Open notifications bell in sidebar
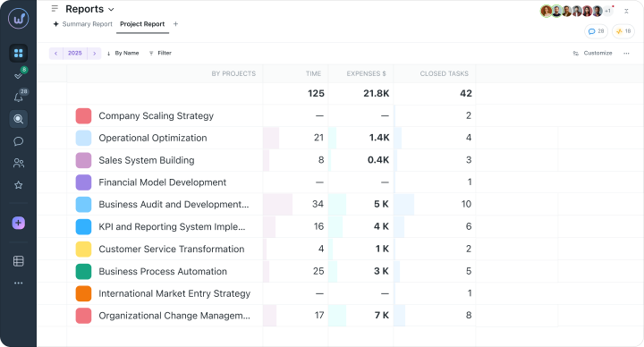The width and height of the screenshot is (644, 347). 19,97
